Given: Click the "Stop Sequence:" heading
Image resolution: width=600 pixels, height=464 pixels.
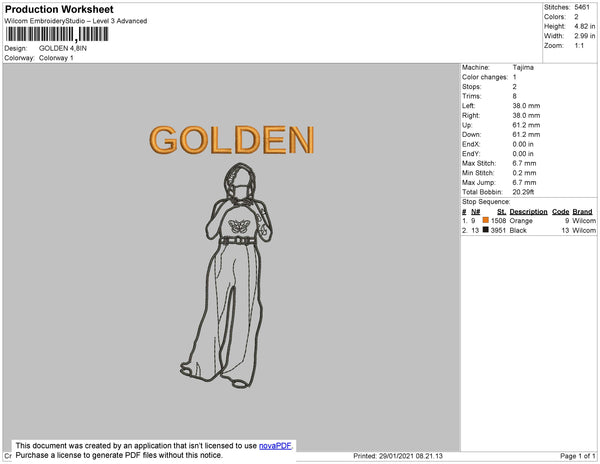Looking at the screenshot, I should pos(486,202).
